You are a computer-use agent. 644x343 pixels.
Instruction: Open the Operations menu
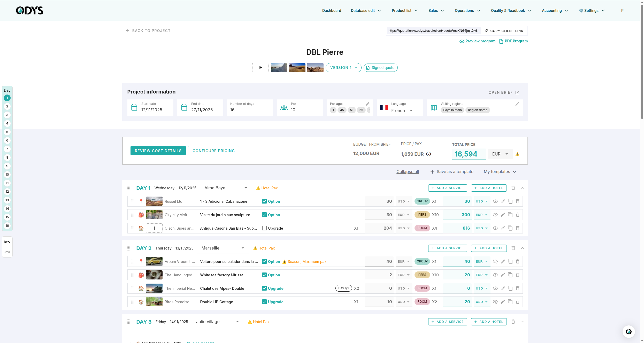pyautogui.click(x=467, y=11)
